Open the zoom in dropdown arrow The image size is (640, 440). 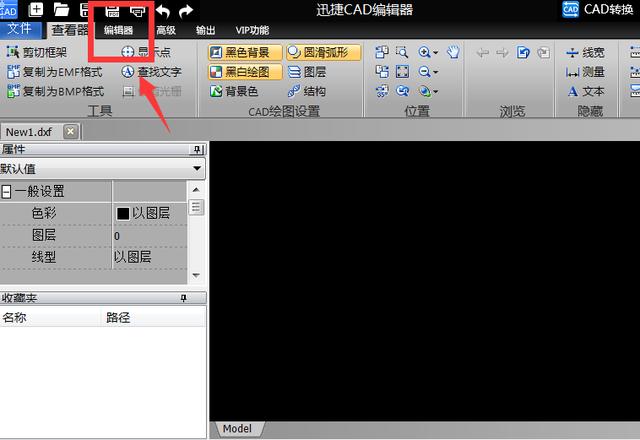pos(436,53)
